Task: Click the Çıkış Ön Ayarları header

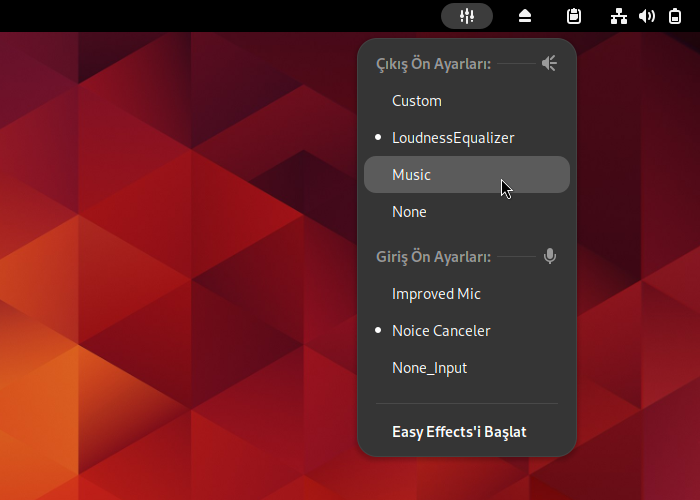Action: [433, 64]
